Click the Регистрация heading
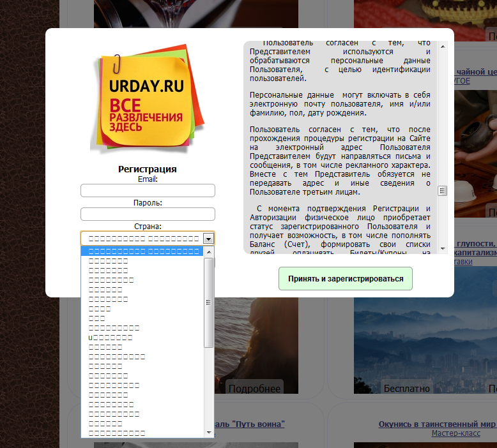The image size is (497, 448). click(x=148, y=169)
